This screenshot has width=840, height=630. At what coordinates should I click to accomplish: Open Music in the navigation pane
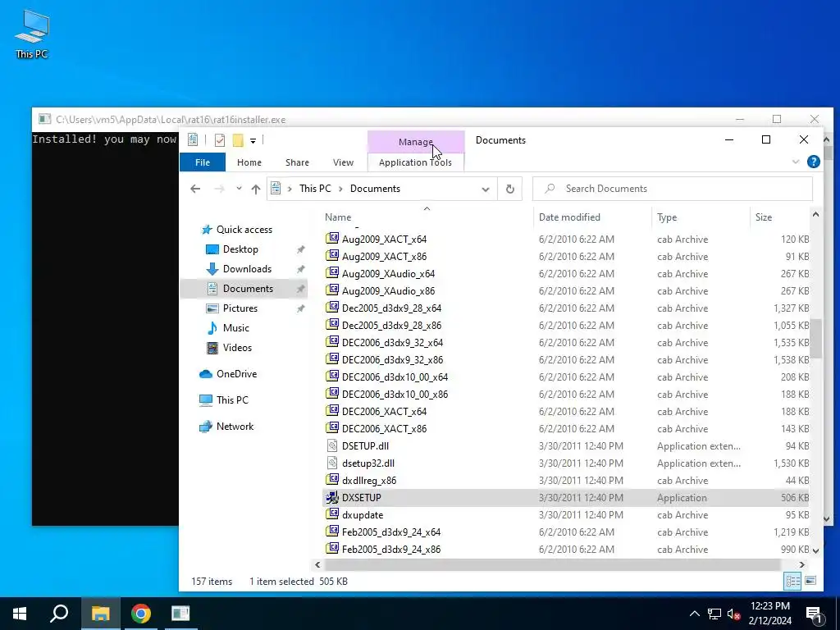coord(235,328)
